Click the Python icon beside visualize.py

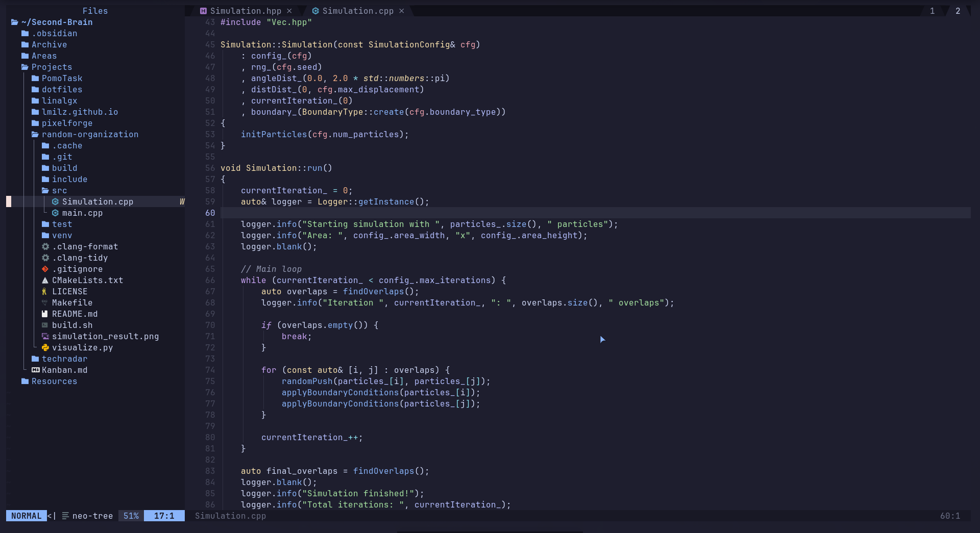[45, 348]
